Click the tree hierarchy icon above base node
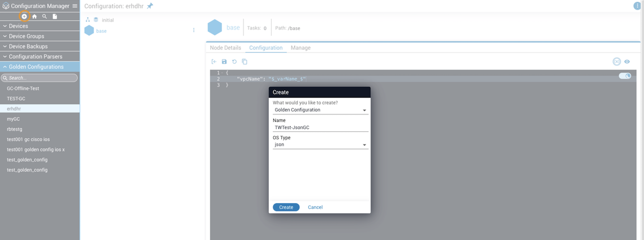The image size is (644, 240). click(88, 20)
